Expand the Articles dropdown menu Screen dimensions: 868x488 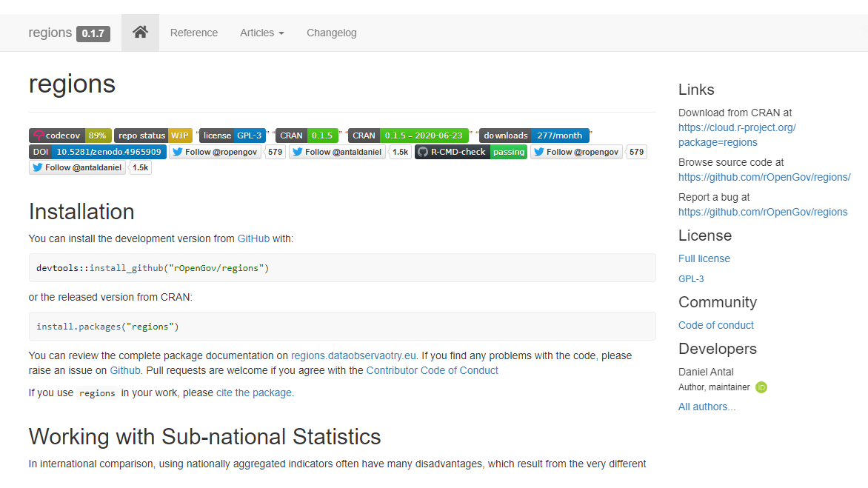(x=262, y=33)
